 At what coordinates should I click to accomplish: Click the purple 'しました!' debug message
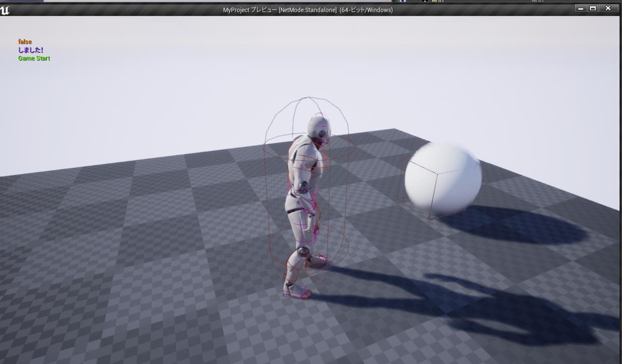[31, 50]
